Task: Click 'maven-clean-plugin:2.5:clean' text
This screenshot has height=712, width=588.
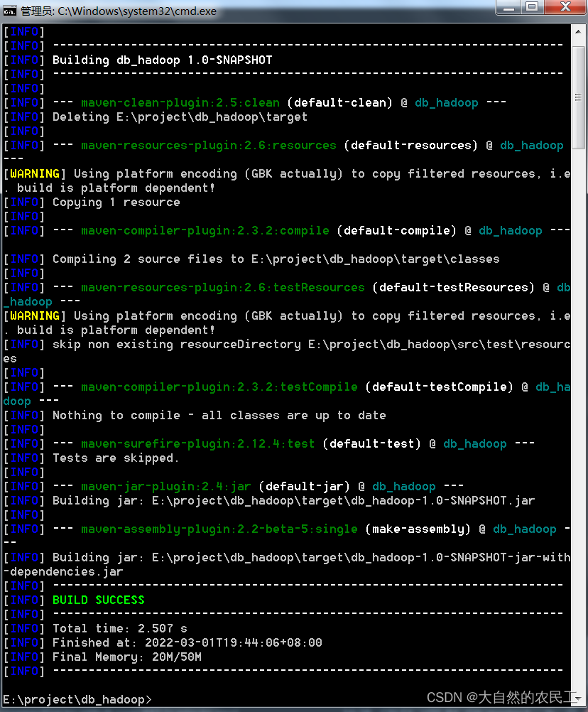Action: 180,102
